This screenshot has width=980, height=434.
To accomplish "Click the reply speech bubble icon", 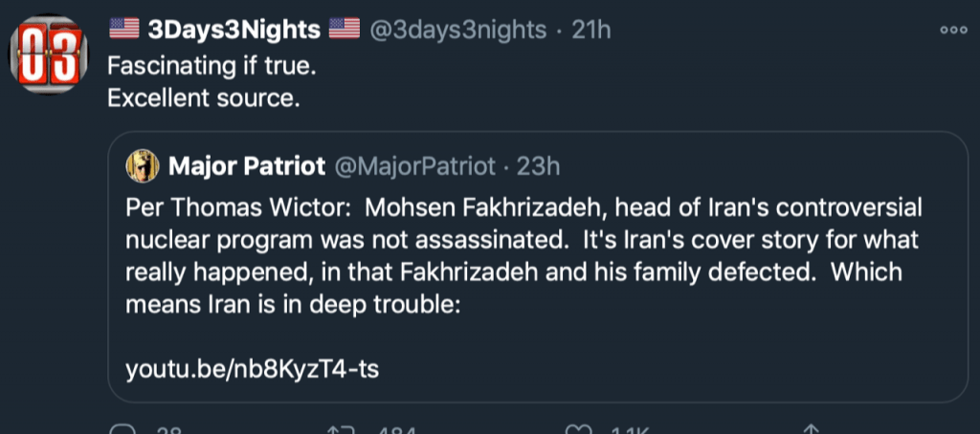I will click(x=122, y=429).
